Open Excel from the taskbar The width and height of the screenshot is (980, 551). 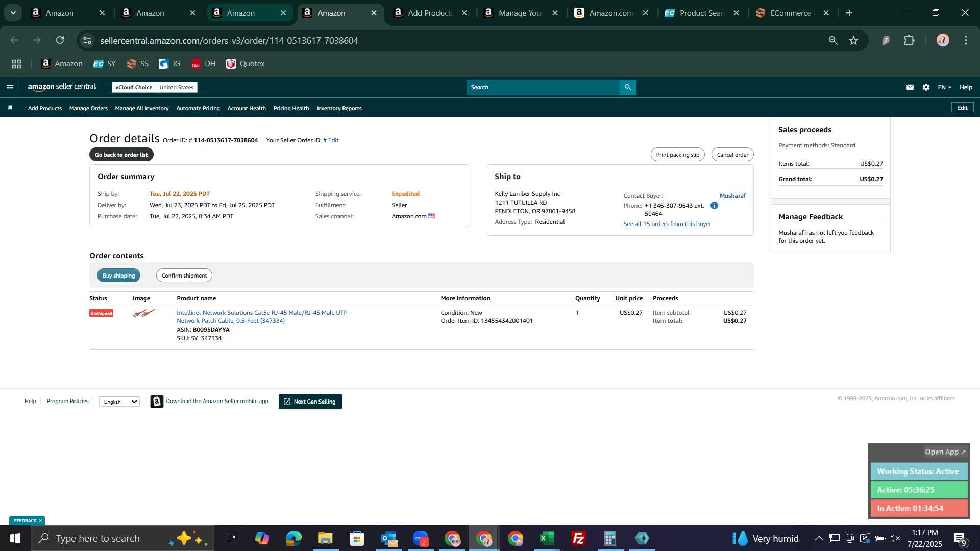click(x=547, y=538)
